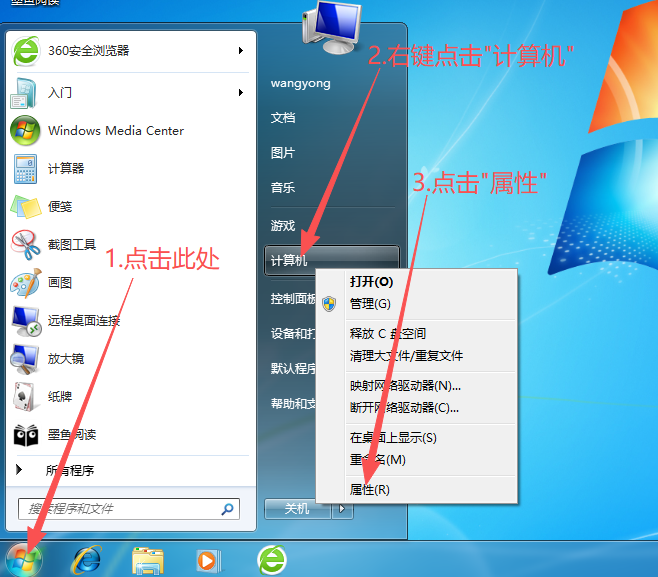
Task: Open 帮助和支持 help link
Action: pos(293,404)
